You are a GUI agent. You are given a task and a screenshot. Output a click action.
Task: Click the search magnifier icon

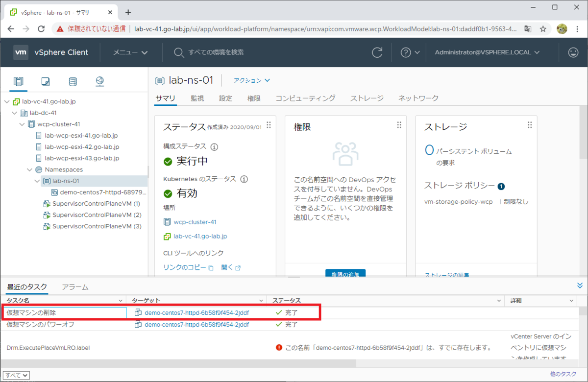(179, 52)
